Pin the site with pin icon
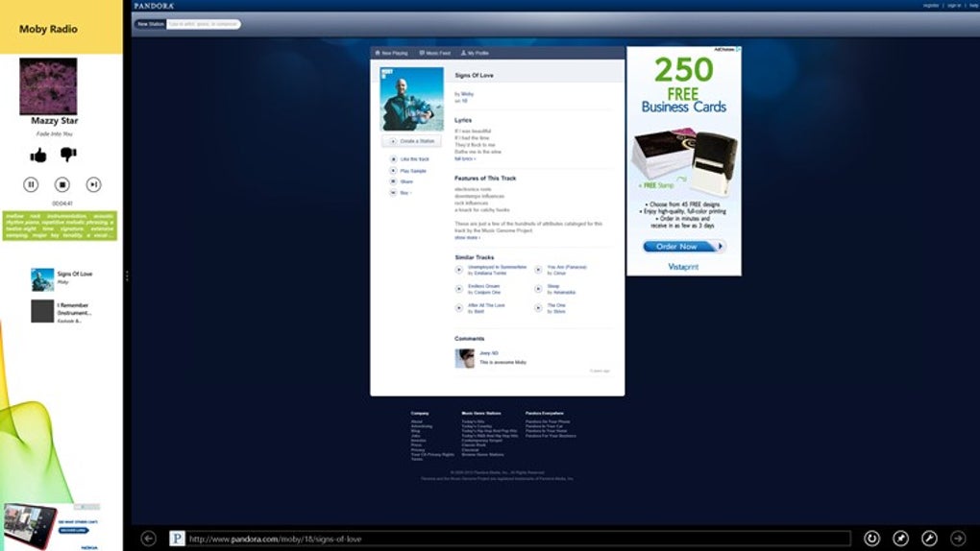The image size is (980, 551). [x=900, y=538]
